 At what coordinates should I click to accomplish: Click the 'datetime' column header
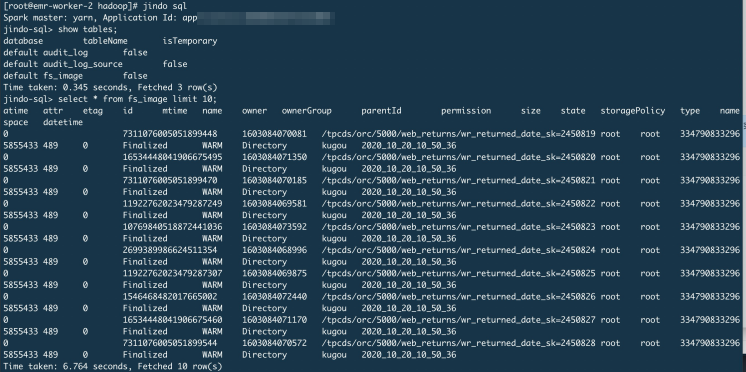pyautogui.click(x=63, y=122)
